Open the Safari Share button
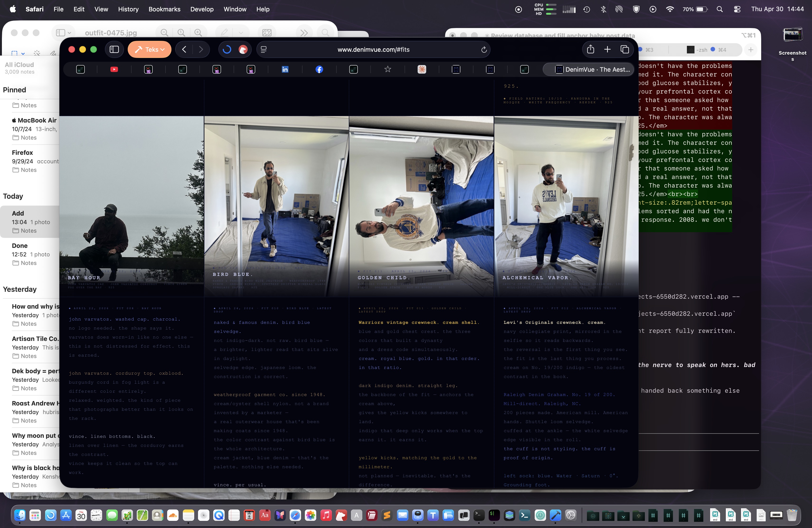The image size is (812, 528). click(590, 49)
